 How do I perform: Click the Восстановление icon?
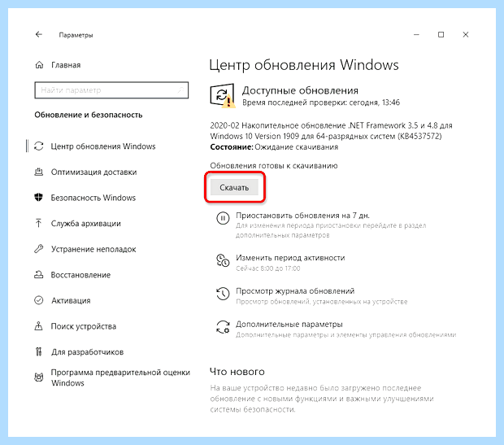[39, 274]
